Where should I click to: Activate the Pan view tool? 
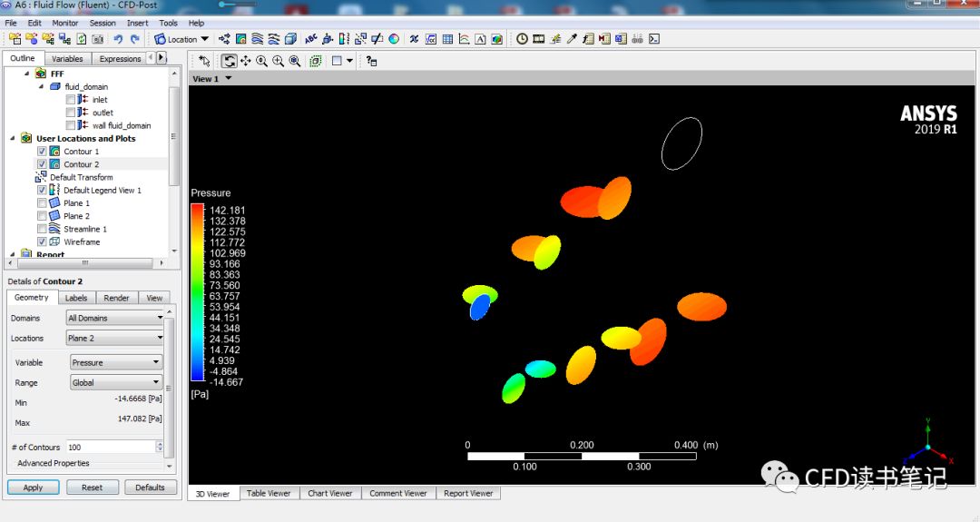(246, 61)
